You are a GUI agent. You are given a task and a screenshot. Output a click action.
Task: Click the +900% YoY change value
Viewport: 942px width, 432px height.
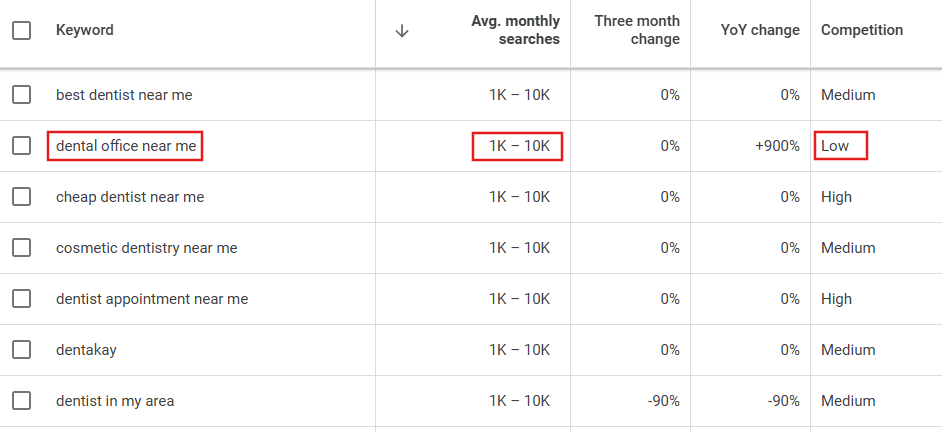click(777, 146)
